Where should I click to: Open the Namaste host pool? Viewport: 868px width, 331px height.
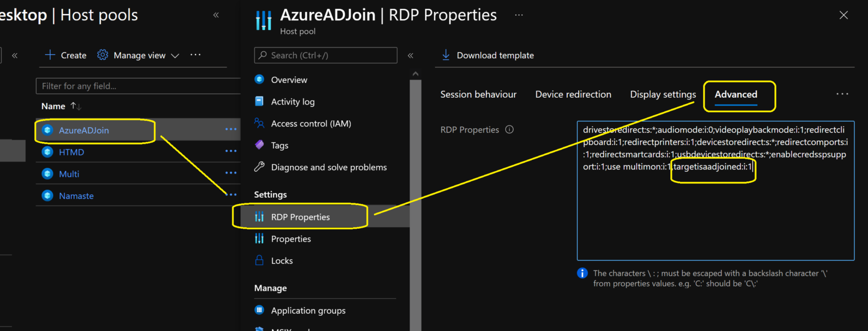pyautogui.click(x=76, y=196)
